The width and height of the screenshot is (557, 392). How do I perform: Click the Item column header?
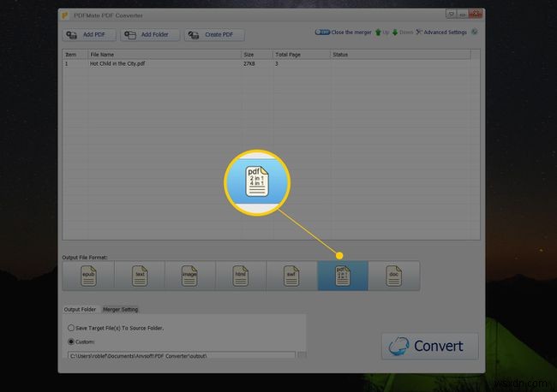(75, 55)
